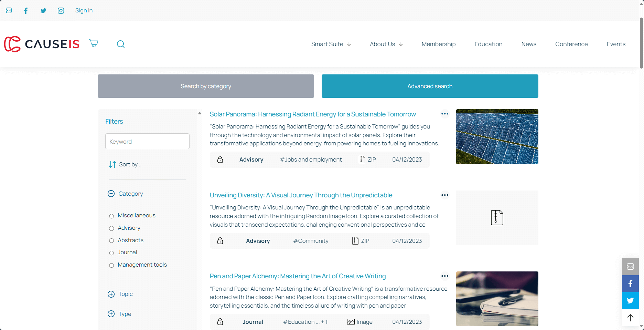Go to Education page
The height and width of the screenshot is (330, 644).
pos(489,44)
